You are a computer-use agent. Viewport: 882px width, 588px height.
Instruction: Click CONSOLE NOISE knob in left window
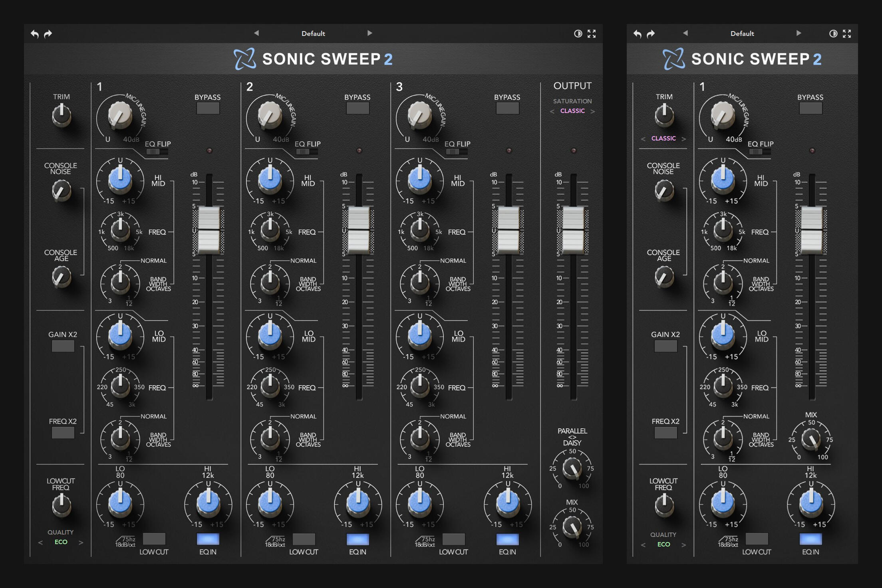pos(62,190)
